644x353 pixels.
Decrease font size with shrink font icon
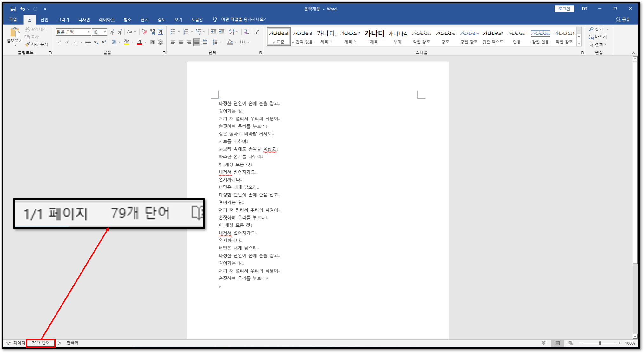[x=120, y=32]
